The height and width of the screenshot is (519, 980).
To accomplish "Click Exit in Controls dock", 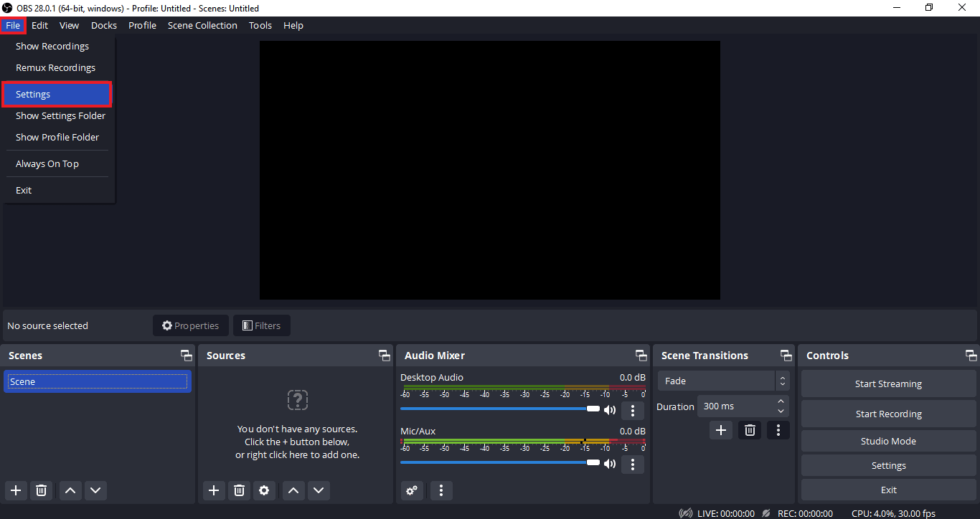I will [888, 490].
